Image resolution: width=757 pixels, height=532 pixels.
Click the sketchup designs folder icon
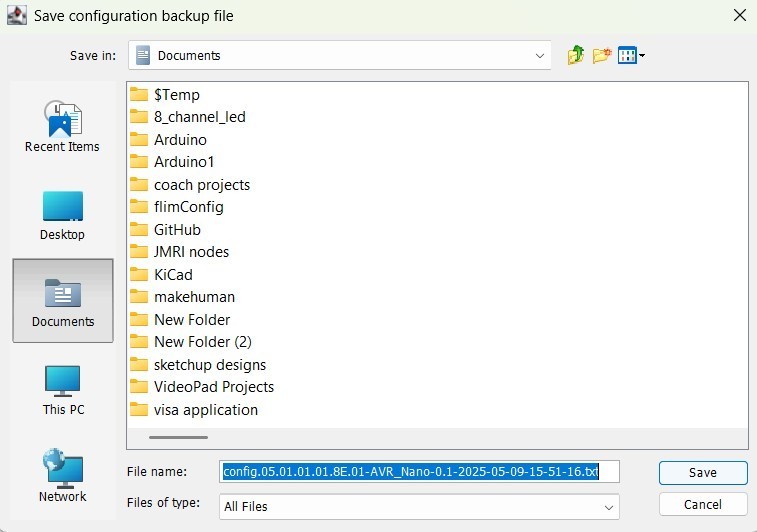[139, 364]
